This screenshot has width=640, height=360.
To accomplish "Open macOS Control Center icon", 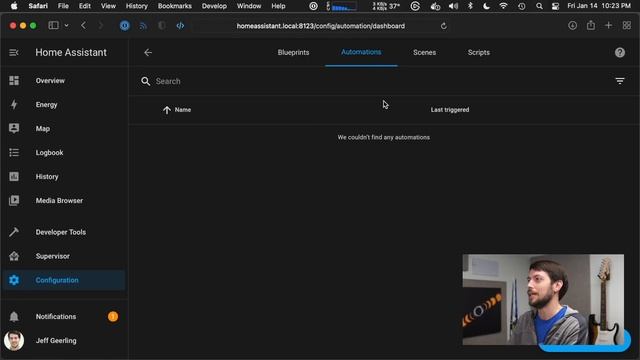I will pyautogui.click(x=556, y=6).
